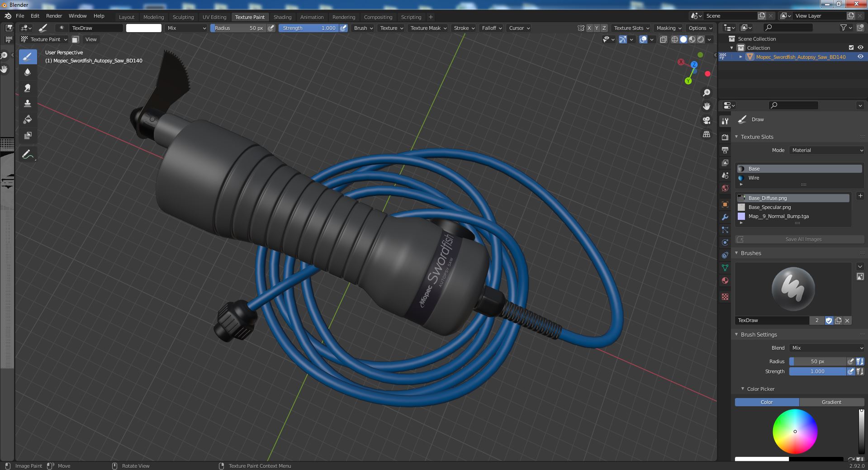The width and height of the screenshot is (868, 470).
Task: Open the Particles properties tab
Action: click(x=725, y=230)
